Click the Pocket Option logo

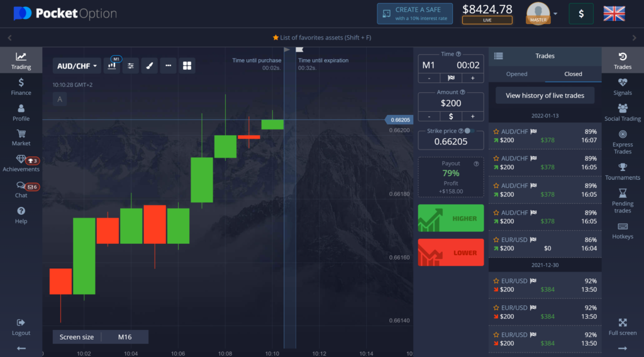65,14
